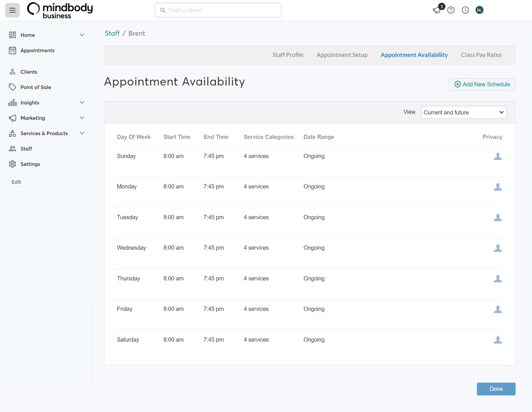Click the Date Range column header
This screenshot has height=412, width=532.
coord(319,137)
